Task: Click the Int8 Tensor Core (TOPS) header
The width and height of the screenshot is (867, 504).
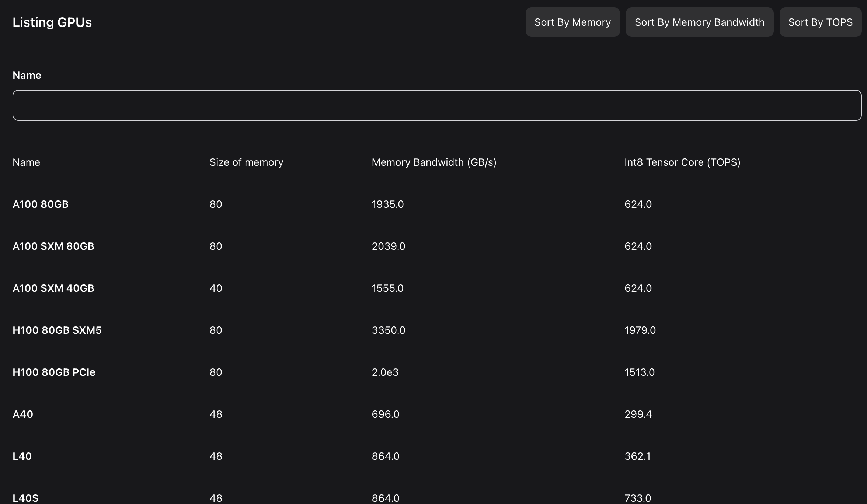Action: pos(682,162)
